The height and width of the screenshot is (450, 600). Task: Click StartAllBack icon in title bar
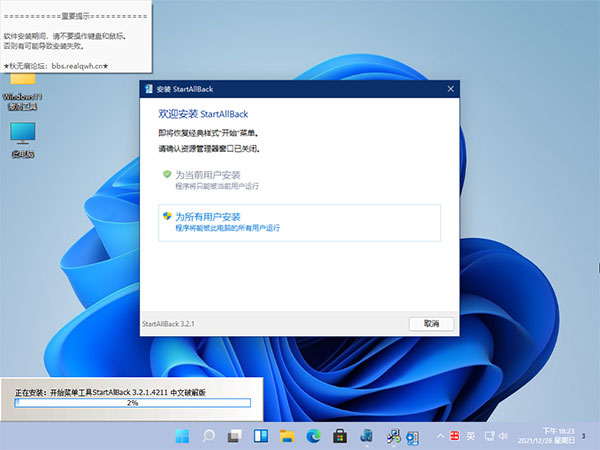click(x=149, y=89)
